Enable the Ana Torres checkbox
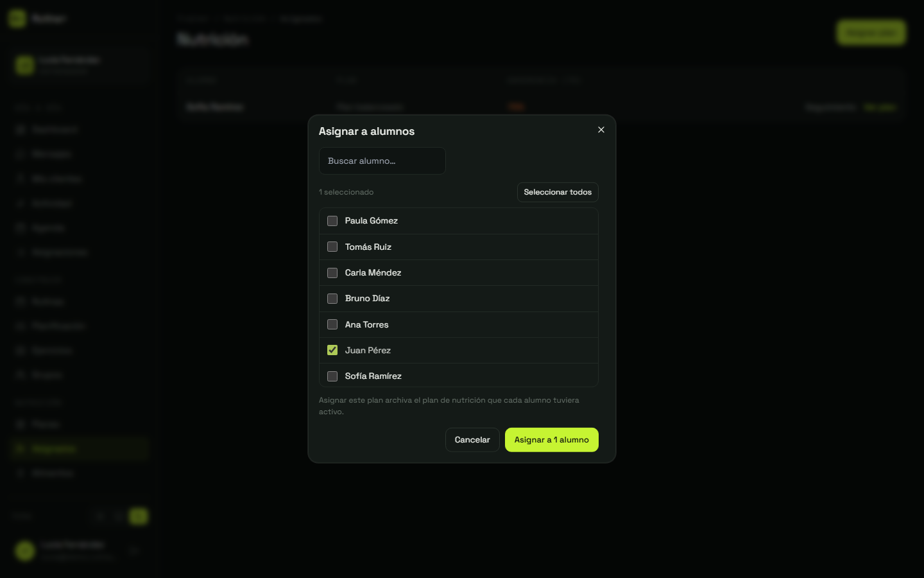Image resolution: width=924 pixels, height=578 pixels. click(x=332, y=324)
